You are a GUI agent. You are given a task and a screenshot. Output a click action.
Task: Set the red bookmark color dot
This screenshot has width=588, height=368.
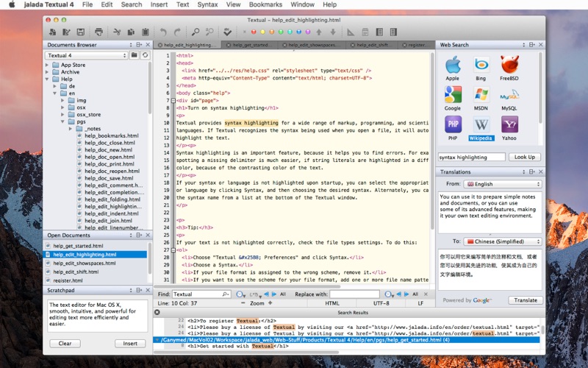(x=254, y=32)
